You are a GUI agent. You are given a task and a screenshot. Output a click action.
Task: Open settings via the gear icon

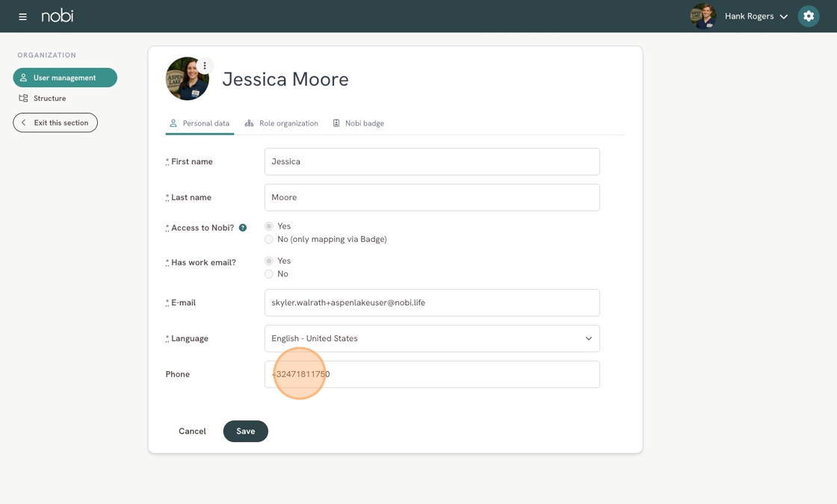coord(808,16)
